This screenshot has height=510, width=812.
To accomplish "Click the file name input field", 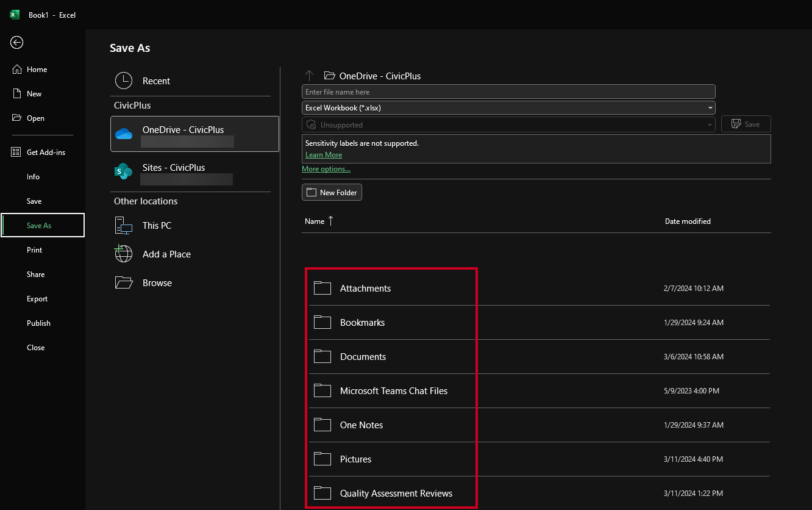I will pos(508,92).
